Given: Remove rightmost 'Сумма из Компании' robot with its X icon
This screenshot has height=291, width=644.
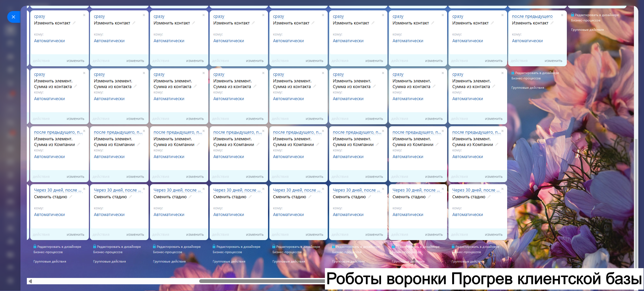Looking at the screenshot, I should point(502,131).
